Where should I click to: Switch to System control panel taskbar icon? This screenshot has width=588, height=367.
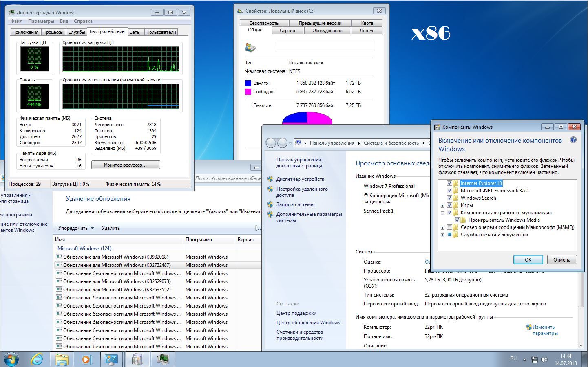112,359
